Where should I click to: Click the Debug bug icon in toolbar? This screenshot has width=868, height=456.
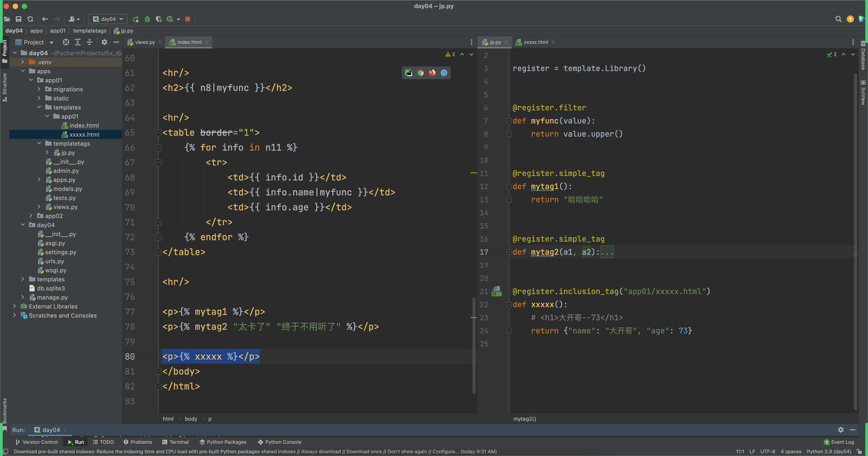click(x=147, y=19)
